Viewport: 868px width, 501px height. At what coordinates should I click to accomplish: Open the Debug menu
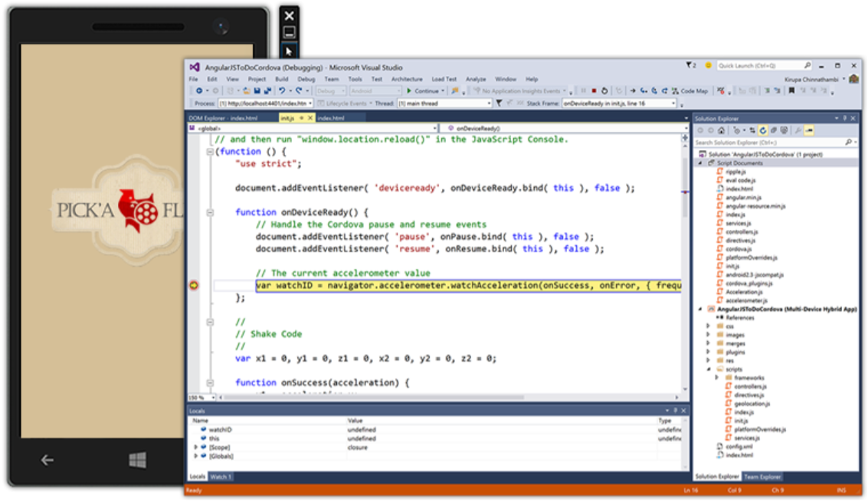click(306, 79)
